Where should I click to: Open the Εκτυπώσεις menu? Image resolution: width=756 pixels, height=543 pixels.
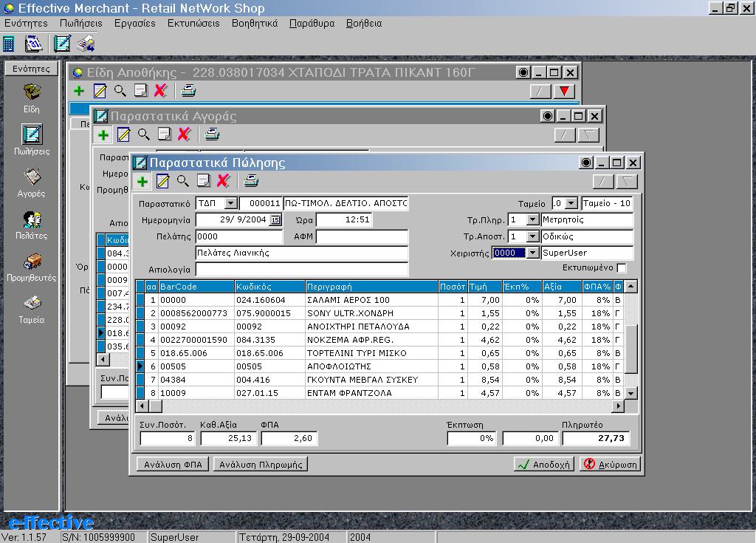tap(193, 23)
